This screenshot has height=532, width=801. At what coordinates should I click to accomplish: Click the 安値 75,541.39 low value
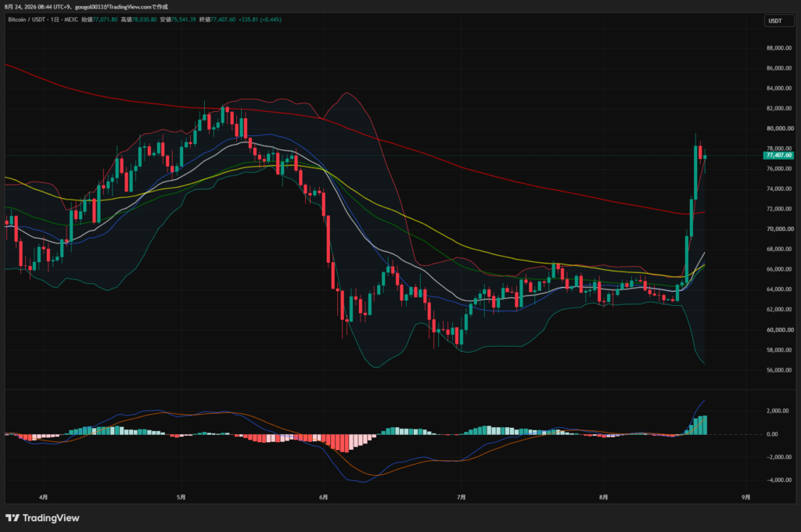(x=178, y=20)
